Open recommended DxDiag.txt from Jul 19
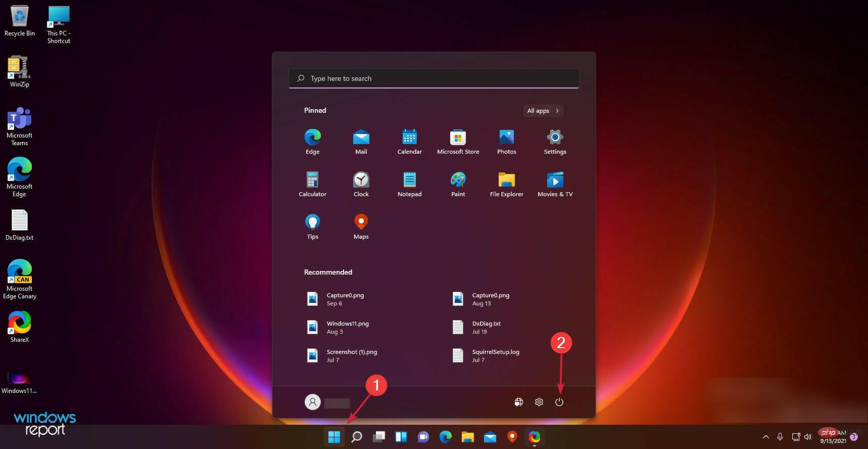Screen dimensions: 868x449 click(x=478, y=327)
